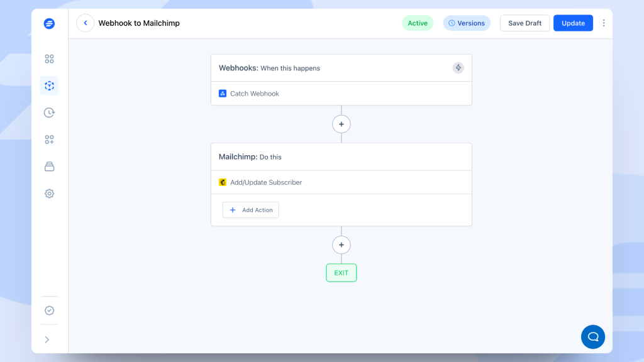This screenshot has height=362, width=644.
Task: Open the chat support bubble
Action: pyautogui.click(x=592, y=337)
